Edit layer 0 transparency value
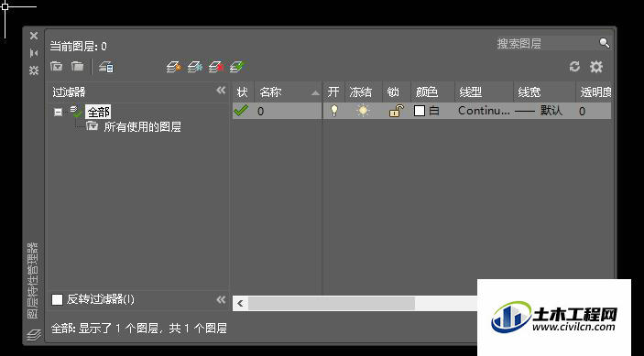Viewport: 644px width, 356px height. tap(582, 111)
